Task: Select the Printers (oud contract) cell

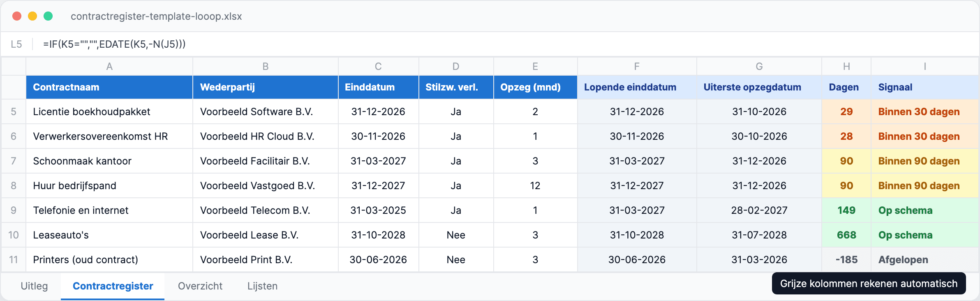Action: 109,259
